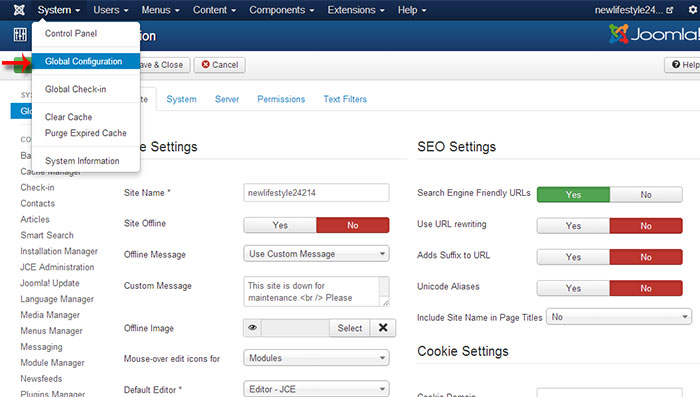Open the Help button at far right
The image size is (700, 397).
pyautogui.click(x=683, y=65)
